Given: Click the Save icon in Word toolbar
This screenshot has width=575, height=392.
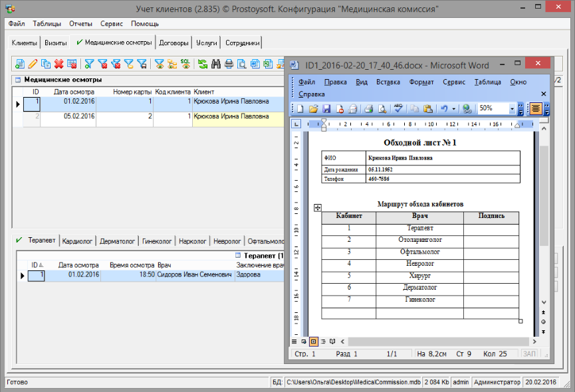Looking at the screenshot, I should click(x=326, y=109).
